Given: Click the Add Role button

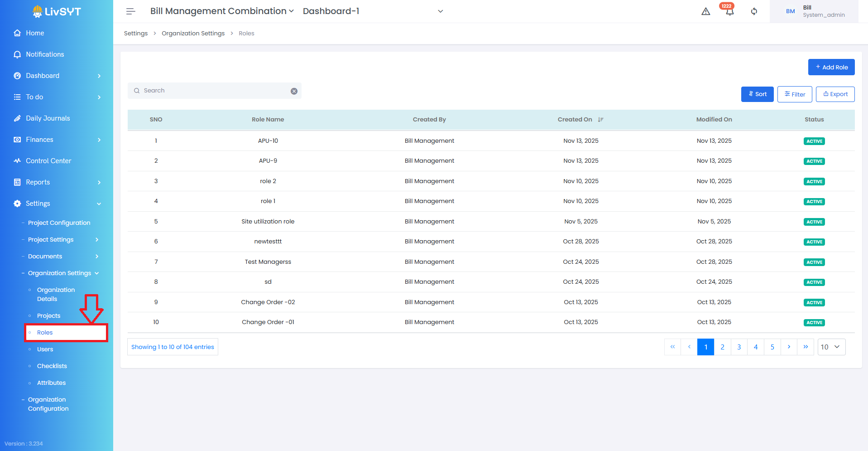Looking at the screenshot, I should pos(831,67).
